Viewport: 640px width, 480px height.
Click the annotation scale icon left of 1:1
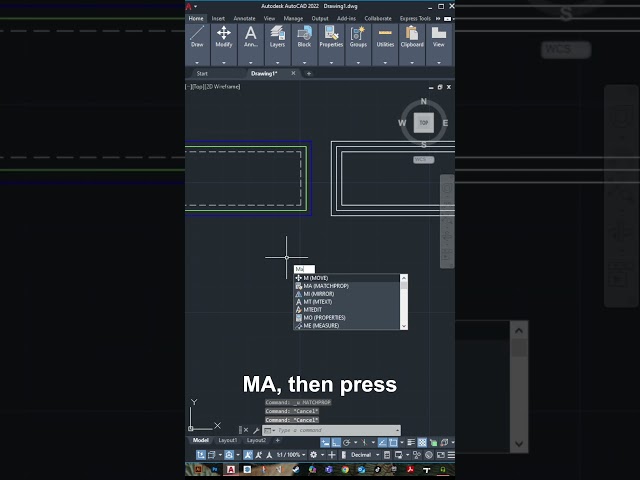[x=269, y=455]
